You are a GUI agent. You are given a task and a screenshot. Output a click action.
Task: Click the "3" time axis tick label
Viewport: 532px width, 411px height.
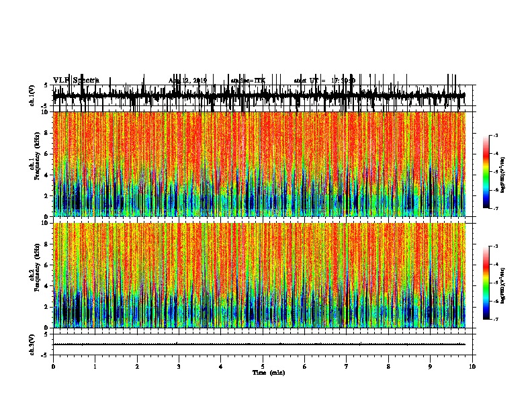click(x=179, y=367)
